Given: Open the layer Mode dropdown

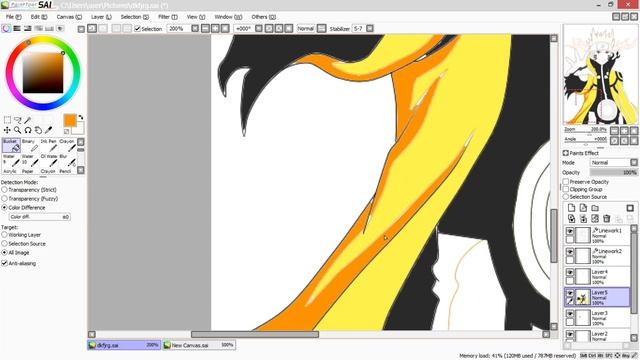Looking at the screenshot, I should point(634,162).
